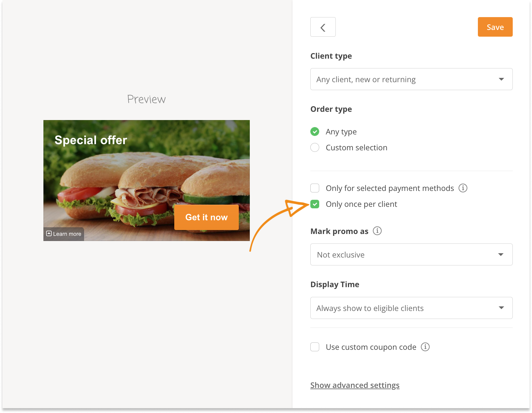Open the Client type dropdown

click(x=411, y=79)
